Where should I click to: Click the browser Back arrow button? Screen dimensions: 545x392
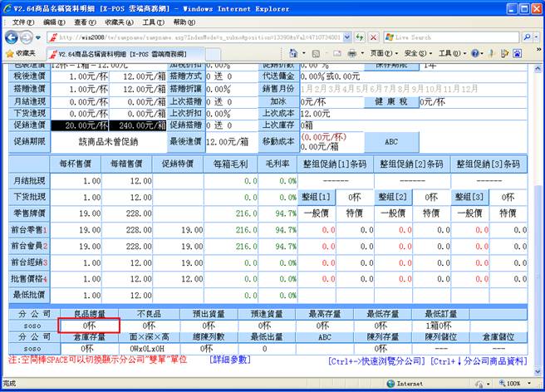12,37
